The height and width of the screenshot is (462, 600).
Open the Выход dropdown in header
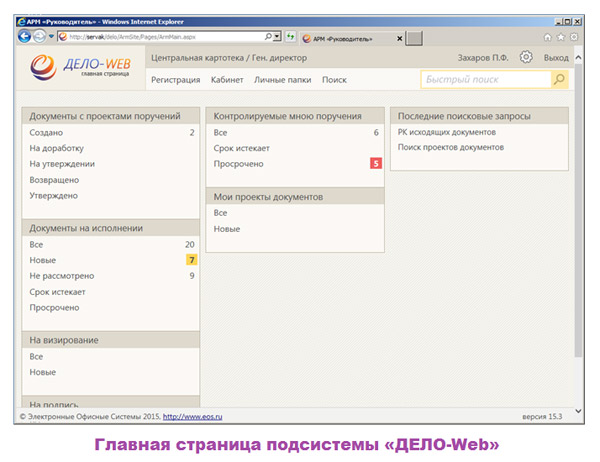[556, 58]
